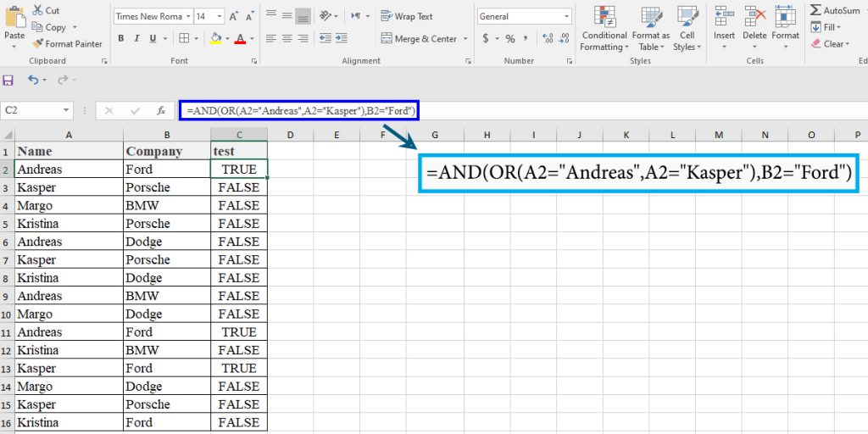
Task: Open the font name dropdown
Action: (x=188, y=17)
